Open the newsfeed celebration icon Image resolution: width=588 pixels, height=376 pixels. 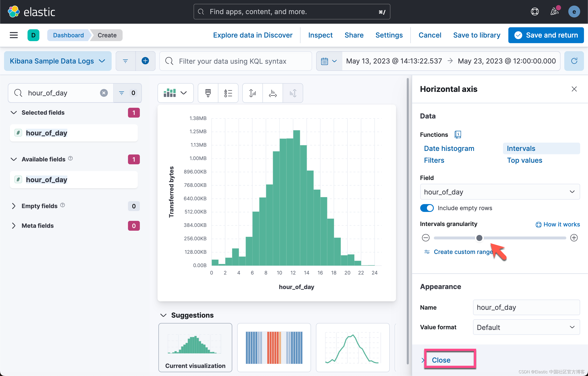[x=554, y=11]
